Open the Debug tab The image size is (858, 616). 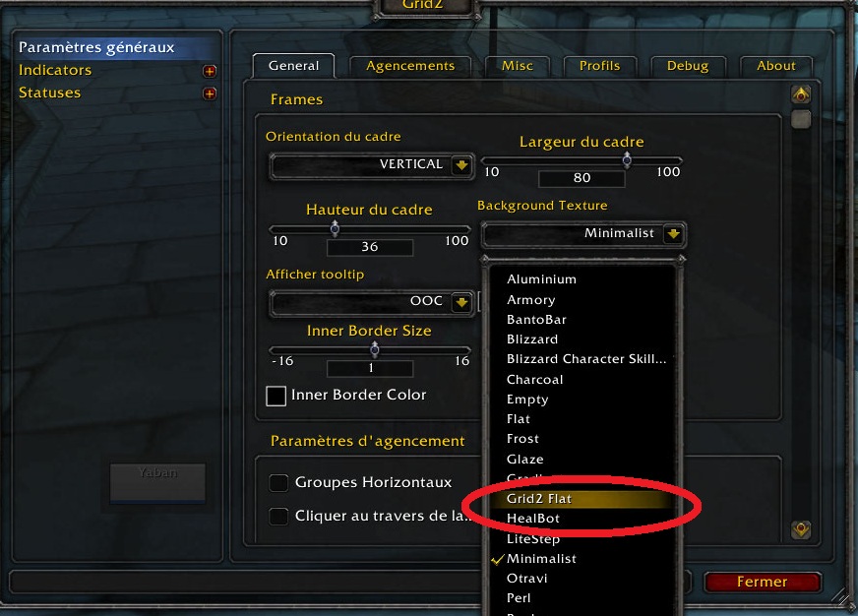coord(688,66)
